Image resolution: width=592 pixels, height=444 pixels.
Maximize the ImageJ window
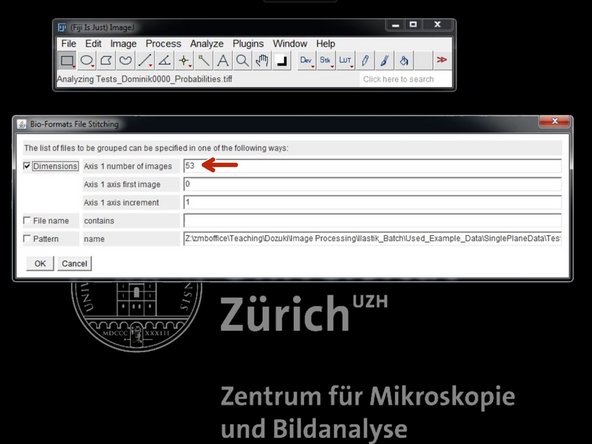click(413, 25)
